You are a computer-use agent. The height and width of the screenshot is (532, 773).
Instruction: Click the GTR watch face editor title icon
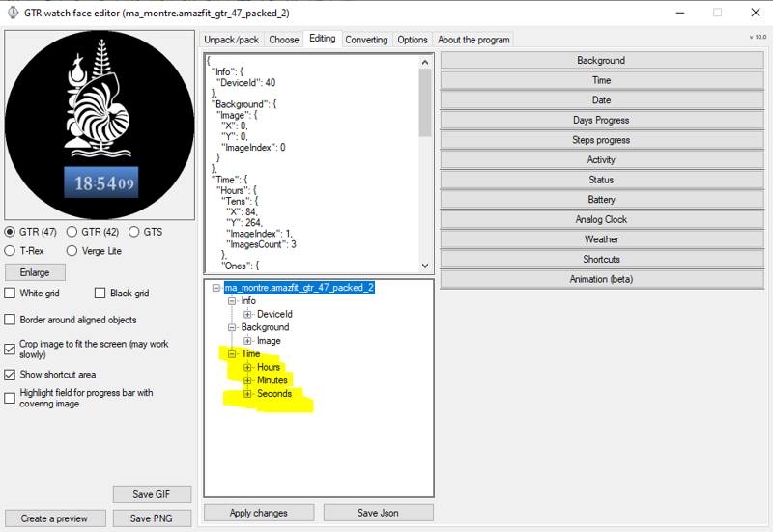[x=13, y=13]
